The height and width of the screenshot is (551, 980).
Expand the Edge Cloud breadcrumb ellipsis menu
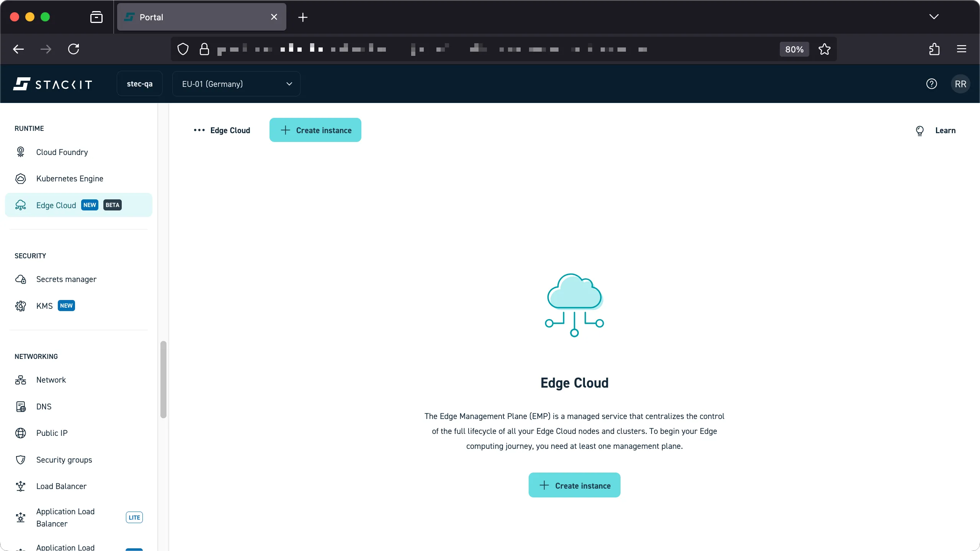click(x=199, y=130)
